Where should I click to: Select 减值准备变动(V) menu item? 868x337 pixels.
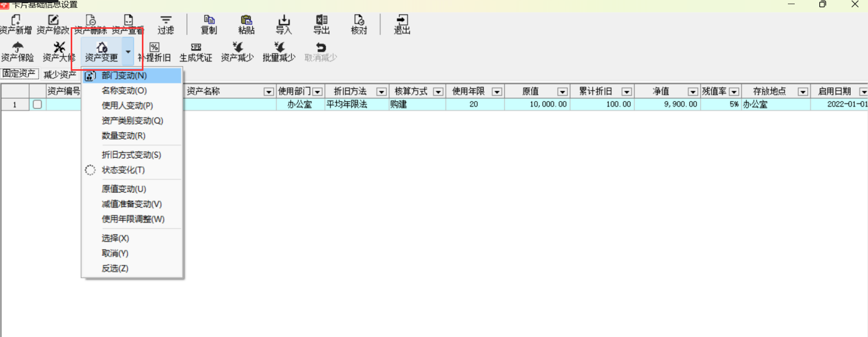coord(132,204)
